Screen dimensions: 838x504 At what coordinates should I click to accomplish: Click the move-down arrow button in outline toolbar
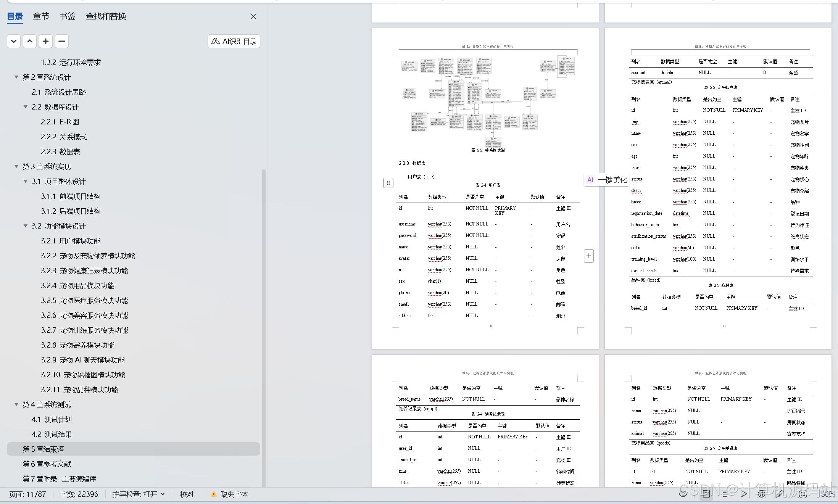point(14,41)
